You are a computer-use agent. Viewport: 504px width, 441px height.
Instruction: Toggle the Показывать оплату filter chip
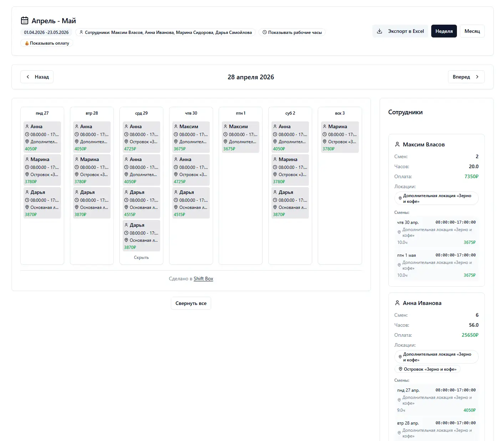tap(47, 43)
